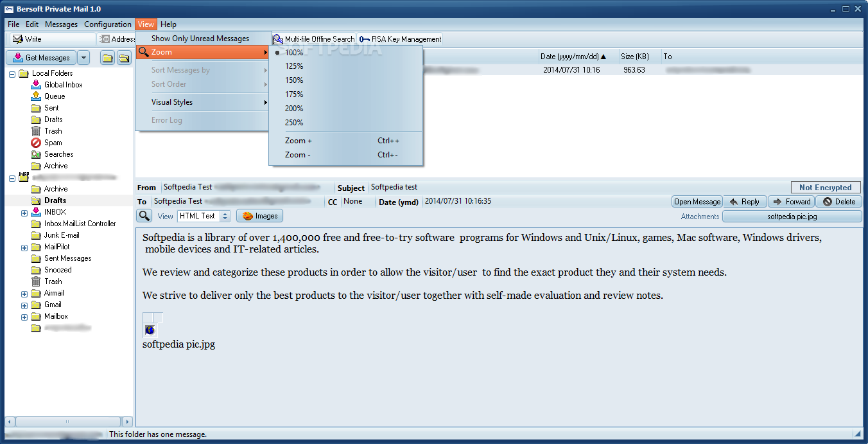868x444 pixels.
Task: Choose Zoom - from the submenu
Action: point(346,155)
